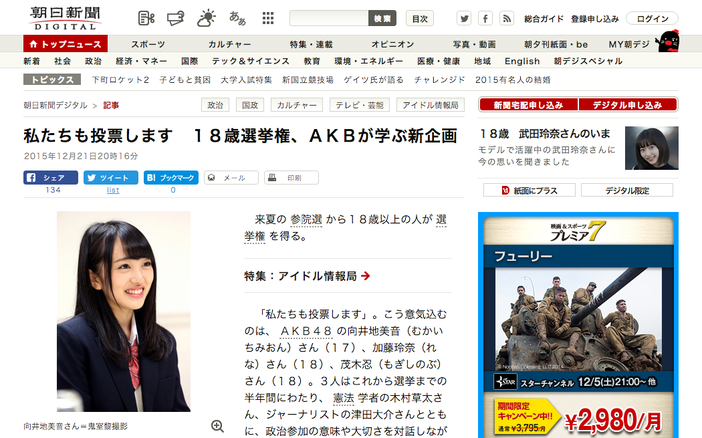Click the weather sun-cloud icon

click(x=206, y=18)
